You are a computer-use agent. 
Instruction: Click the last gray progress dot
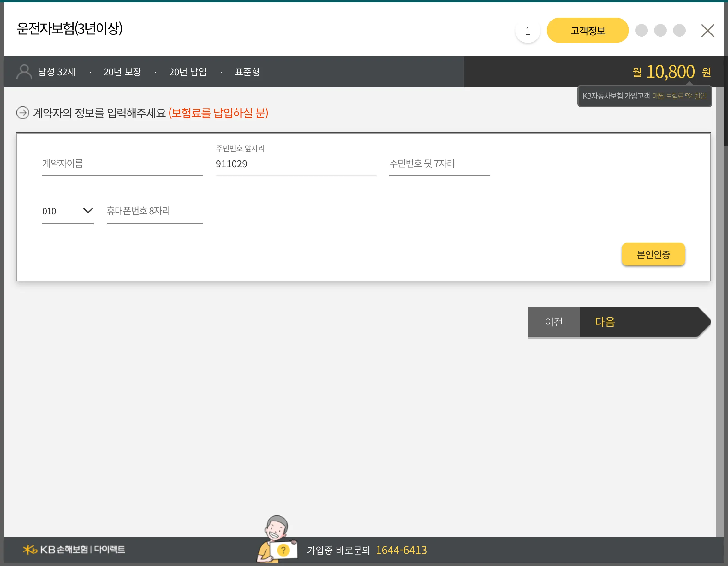tap(679, 30)
